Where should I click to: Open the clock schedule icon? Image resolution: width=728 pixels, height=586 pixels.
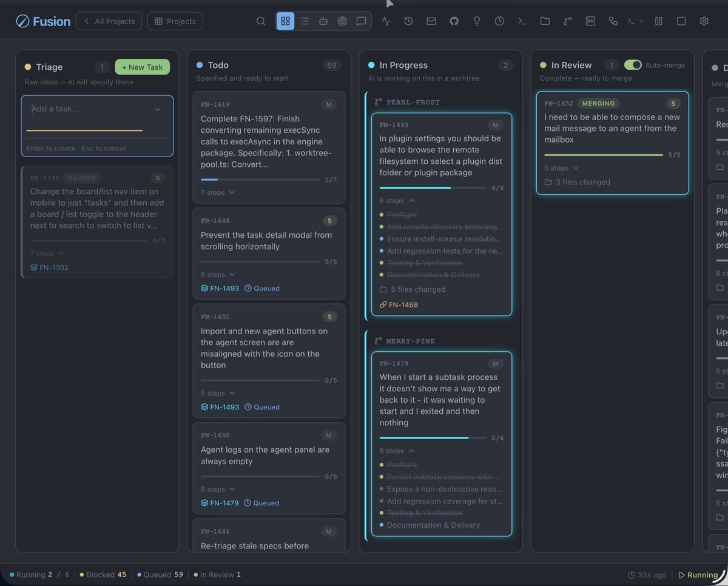click(x=499, y=21)
